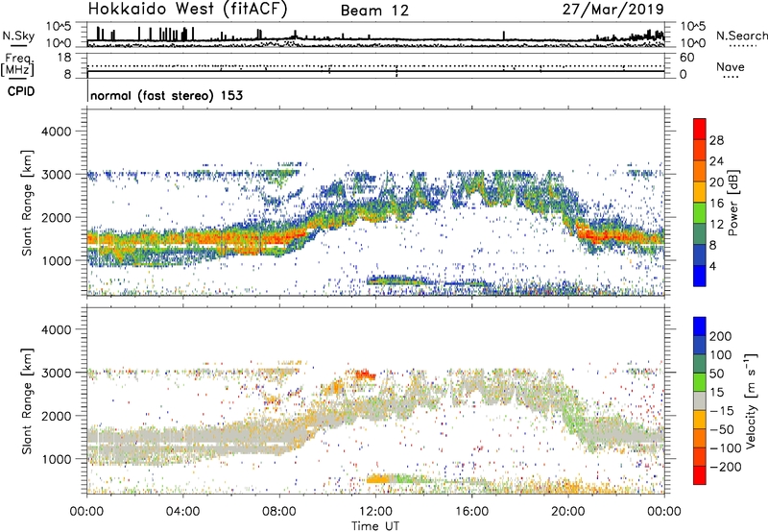Click the '12:00' time tick label
Image resolution: width=768 pixels, height=532 pixels.
click(x=375, y=512)
